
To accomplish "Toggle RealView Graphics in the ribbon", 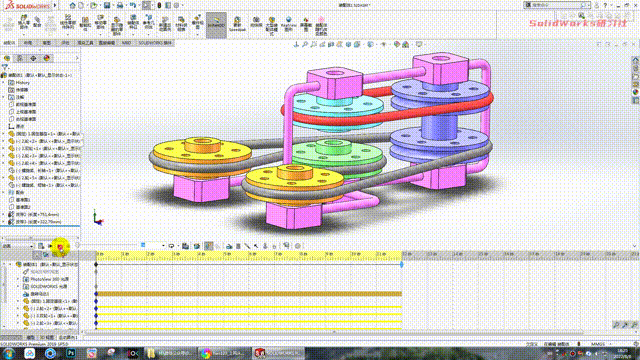I will point(289,24).
